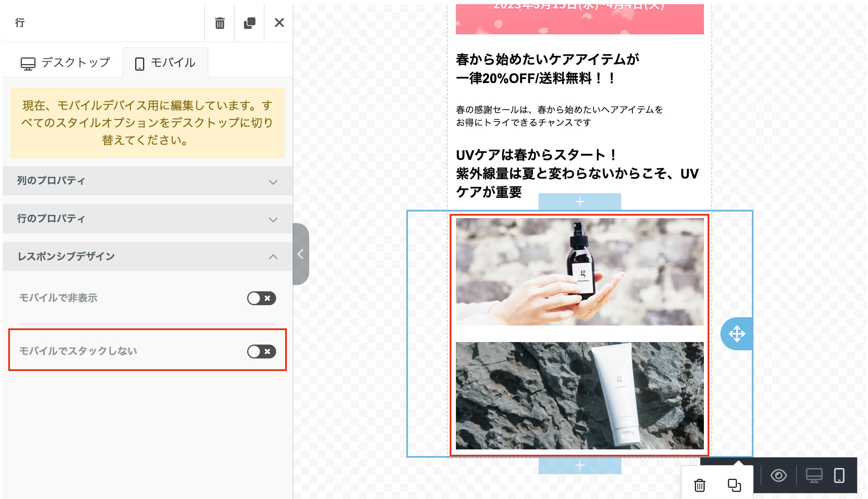This screenshot has width=868, height=499.
Task: Click the move handle on selected row
Action: (x=737, y=334)
